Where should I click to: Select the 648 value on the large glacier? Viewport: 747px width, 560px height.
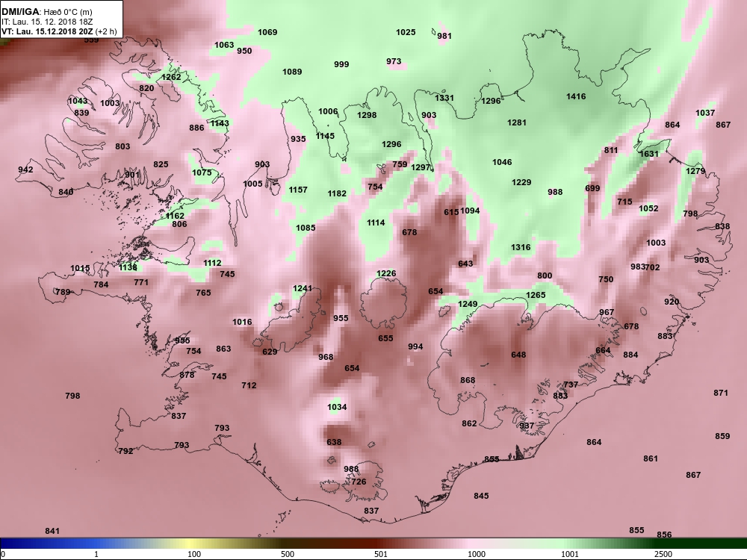click(x=518, y=354)
